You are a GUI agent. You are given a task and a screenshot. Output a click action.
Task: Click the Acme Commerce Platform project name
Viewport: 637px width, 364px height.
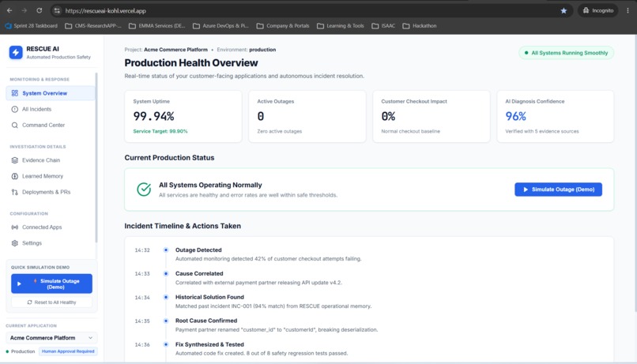point(175,50)
